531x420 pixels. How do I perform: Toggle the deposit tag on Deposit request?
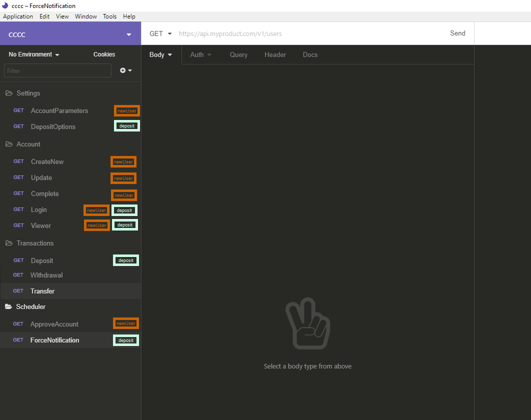125,260
